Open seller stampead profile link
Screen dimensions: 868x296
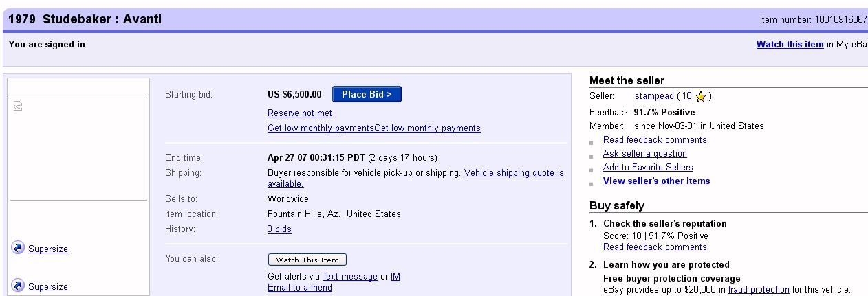coord(653,97)
